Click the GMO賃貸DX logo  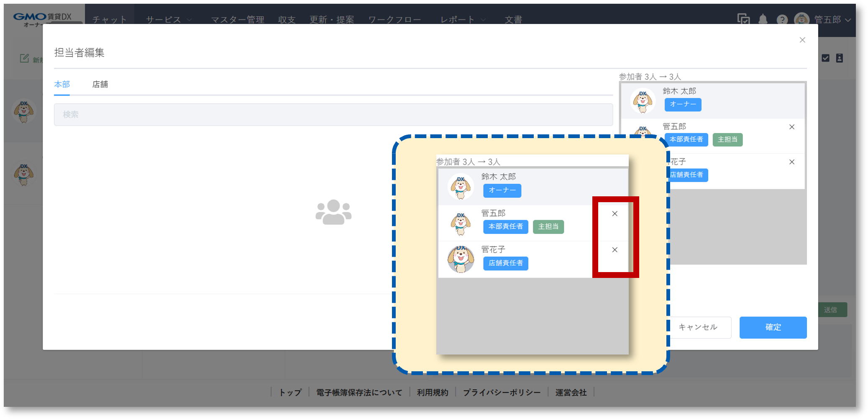42,18
